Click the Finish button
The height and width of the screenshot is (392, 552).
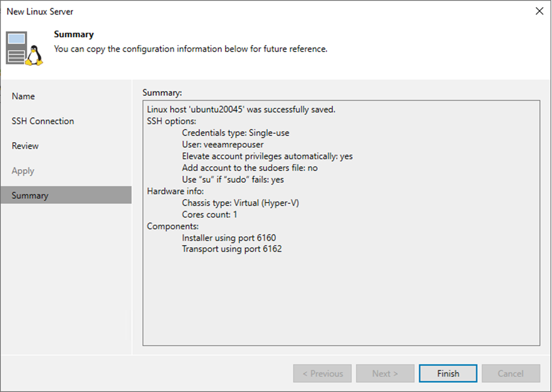448,373
